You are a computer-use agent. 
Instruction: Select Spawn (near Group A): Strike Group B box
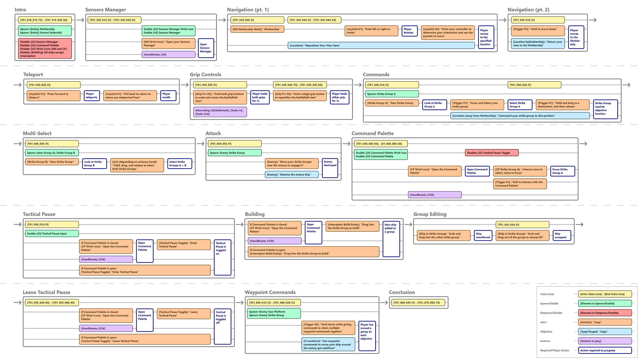point(52,153)
